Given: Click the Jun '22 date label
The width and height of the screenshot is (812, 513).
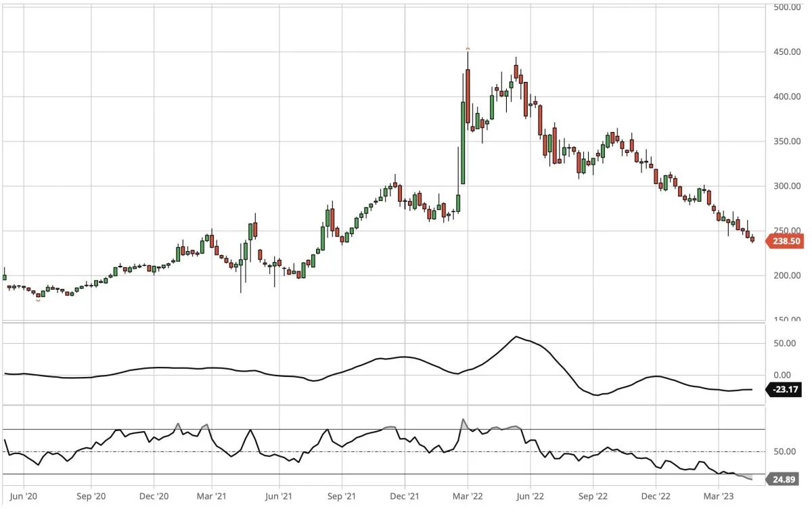Looking at the screenshot, I should pos(530,496).
